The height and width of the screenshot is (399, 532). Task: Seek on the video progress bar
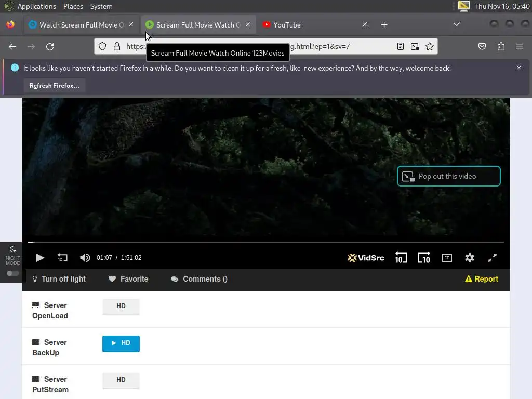(265, 242)
